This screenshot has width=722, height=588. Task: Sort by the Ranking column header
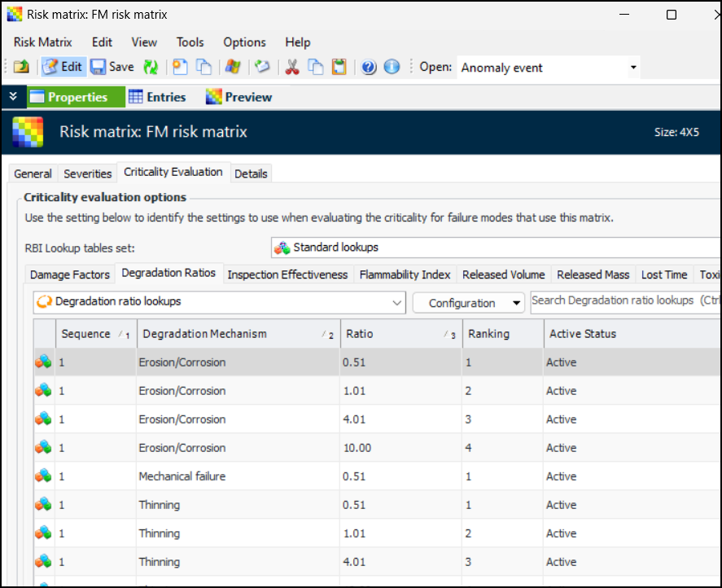[502, 334]
